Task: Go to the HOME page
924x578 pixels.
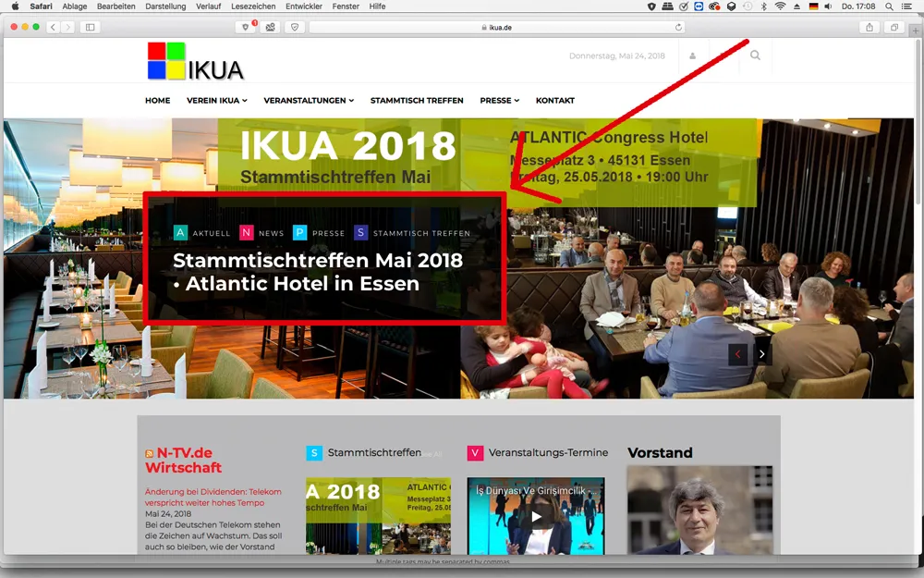Action: point(157,100)
